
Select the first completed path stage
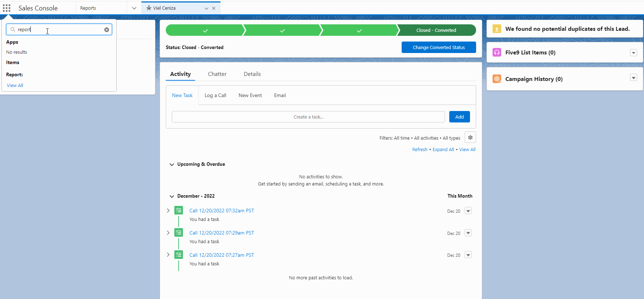click(205, 30)
